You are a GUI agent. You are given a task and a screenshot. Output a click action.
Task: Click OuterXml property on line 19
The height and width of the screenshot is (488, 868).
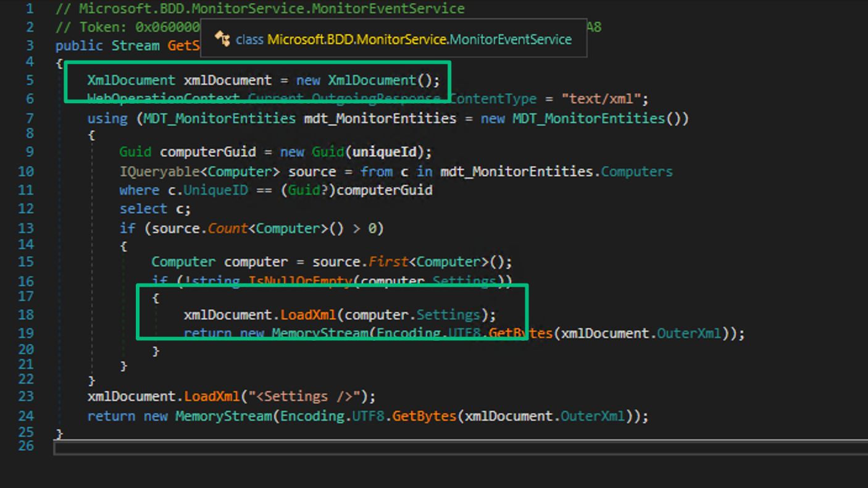pyautogui.click(x=688, y=334)
